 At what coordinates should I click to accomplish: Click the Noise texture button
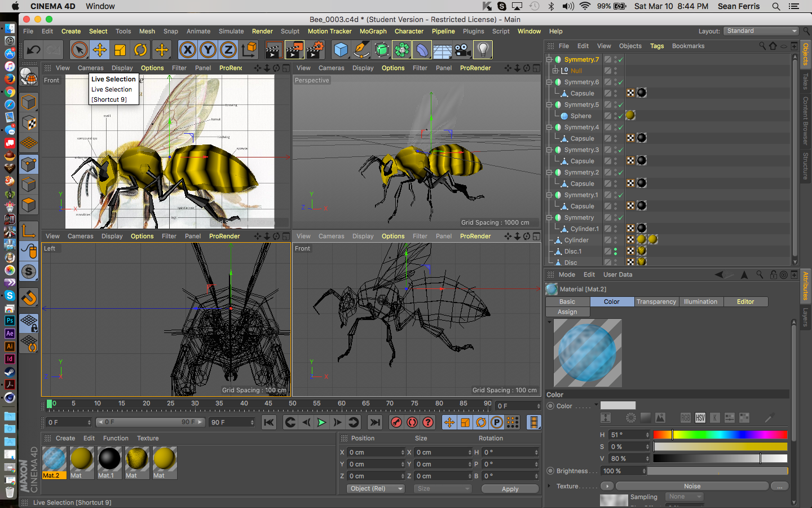click(692, 486)
